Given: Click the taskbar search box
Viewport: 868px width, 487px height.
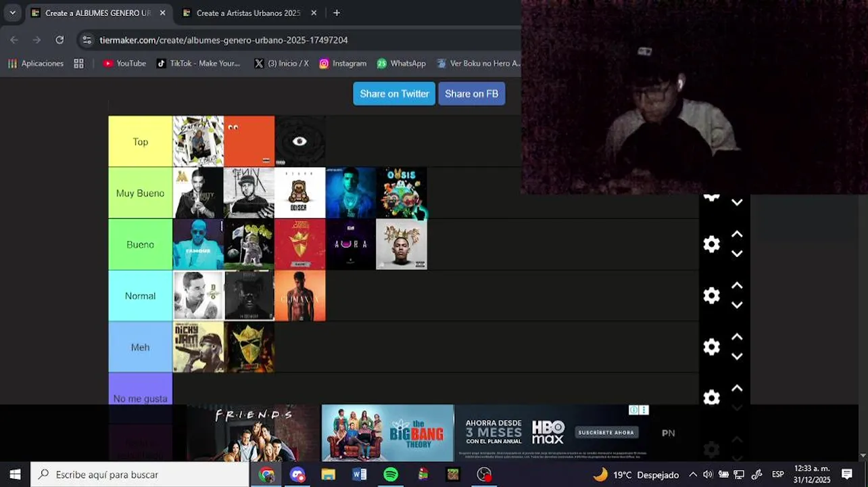Looking at the screenshot, I should pos(140,474).
